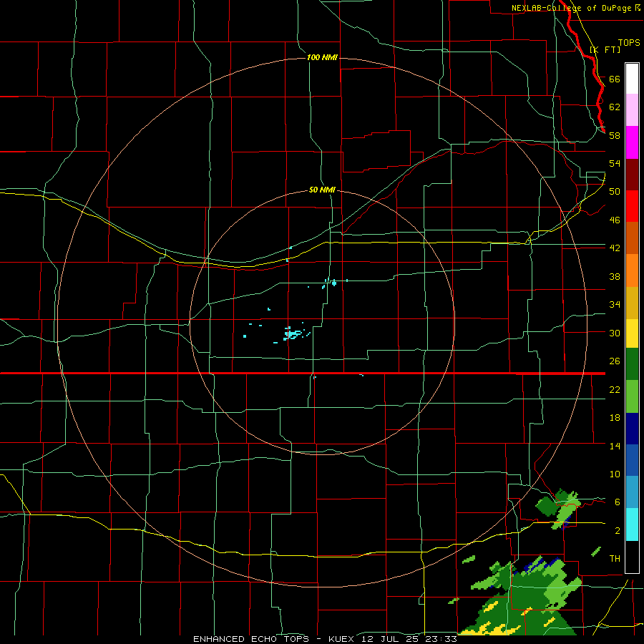Select the black TH band at legend bottom
The image size is (644, 644).
(632, 556)
